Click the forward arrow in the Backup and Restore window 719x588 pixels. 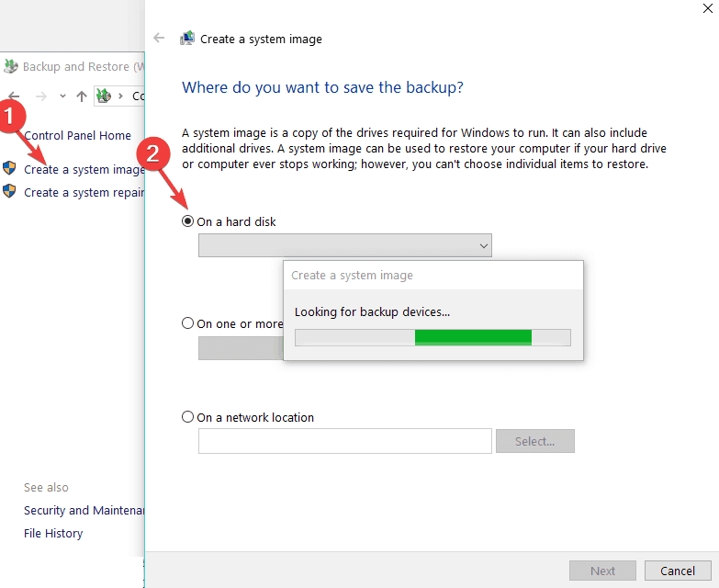coord(41,96)
